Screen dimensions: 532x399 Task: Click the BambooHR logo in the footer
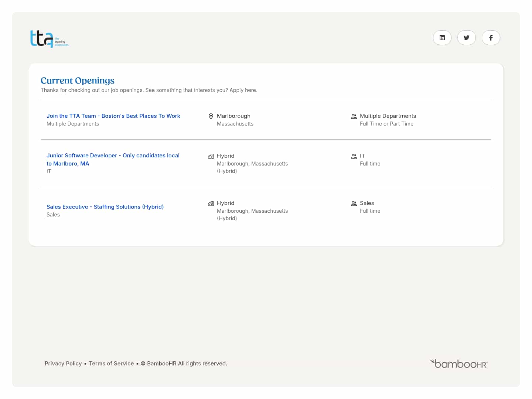point(459,364)
